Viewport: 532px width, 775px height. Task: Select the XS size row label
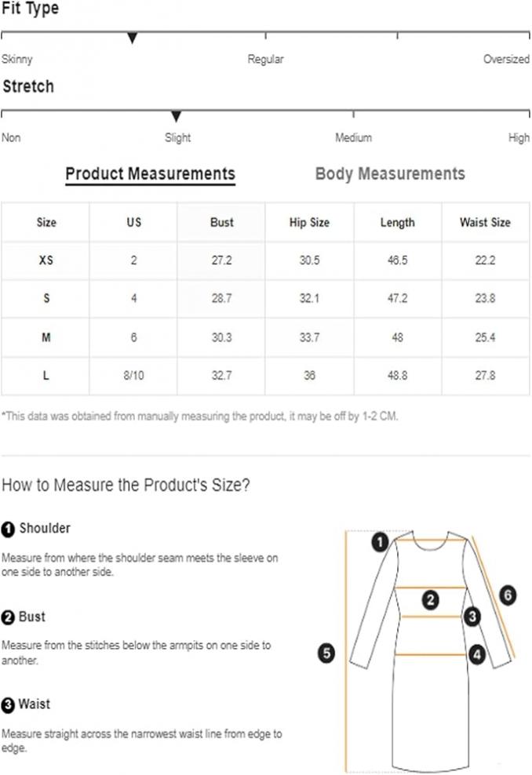click(x=46, y=260)
